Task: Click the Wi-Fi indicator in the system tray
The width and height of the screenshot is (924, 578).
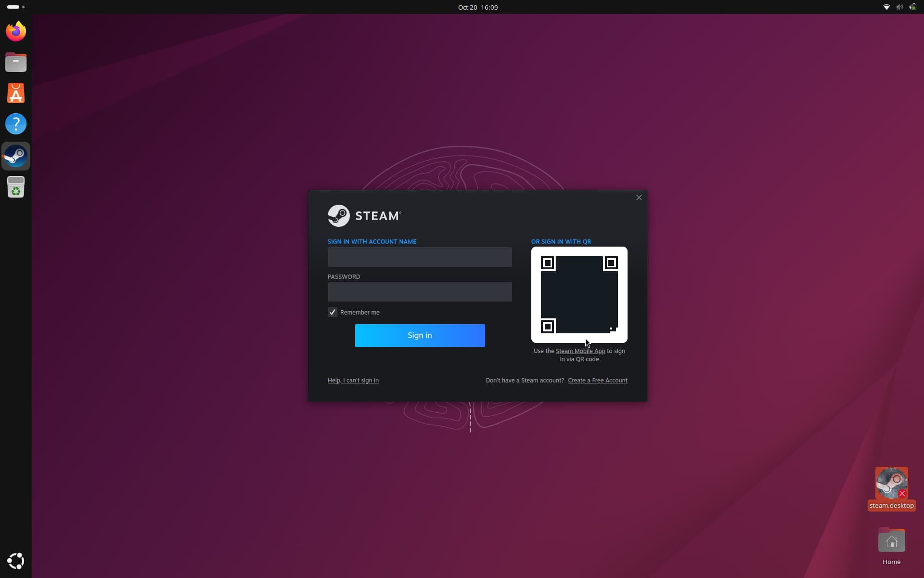Action: click(886, 7)
